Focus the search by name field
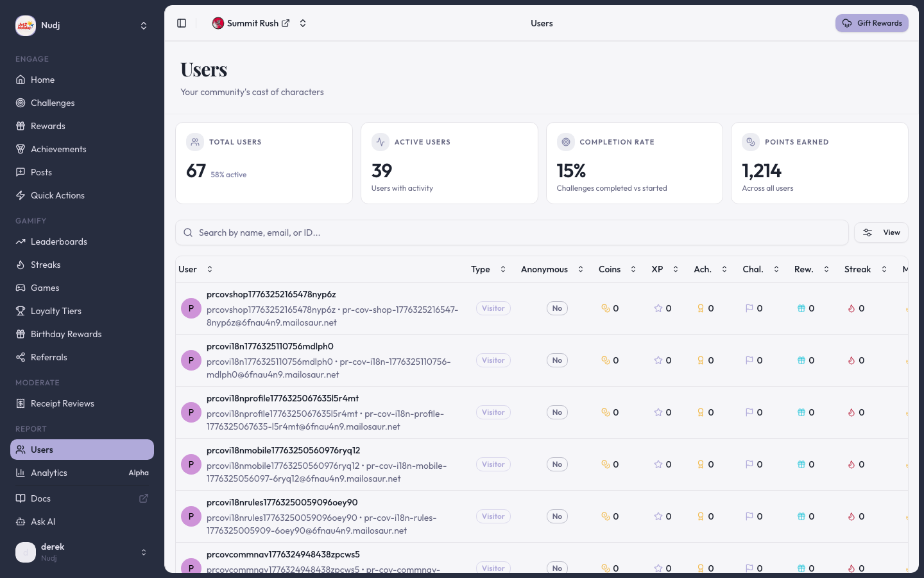The image size is (924, 578). pos(513,232)
